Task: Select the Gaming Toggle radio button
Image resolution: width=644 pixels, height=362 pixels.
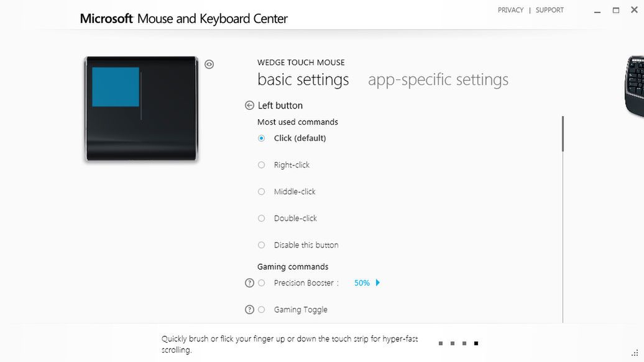Action: [262, 310]
